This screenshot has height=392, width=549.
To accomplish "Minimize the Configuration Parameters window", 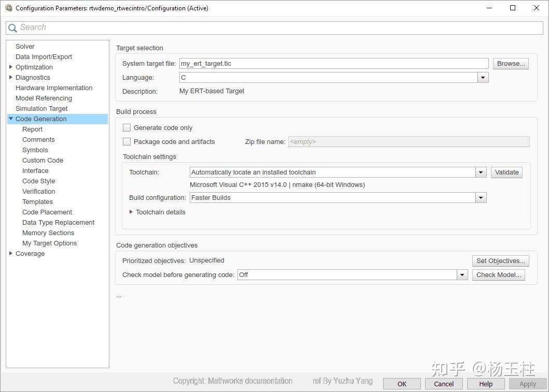I will [489, 8].
